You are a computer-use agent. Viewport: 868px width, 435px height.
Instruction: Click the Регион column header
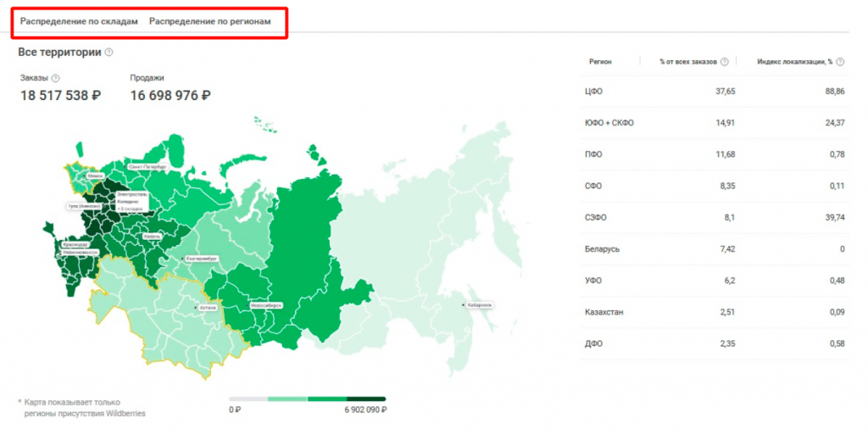click(601, 61)
